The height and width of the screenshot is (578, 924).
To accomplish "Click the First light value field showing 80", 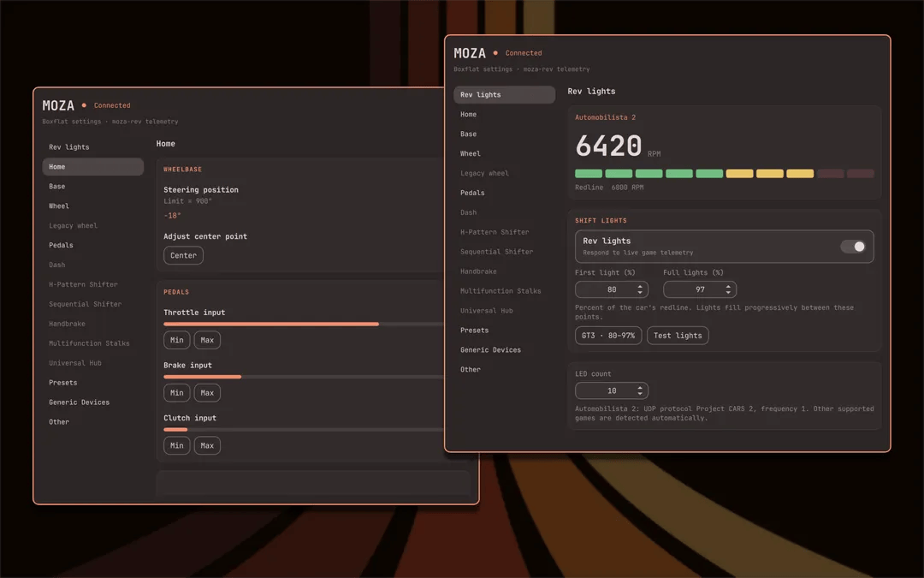I will 612,289.
